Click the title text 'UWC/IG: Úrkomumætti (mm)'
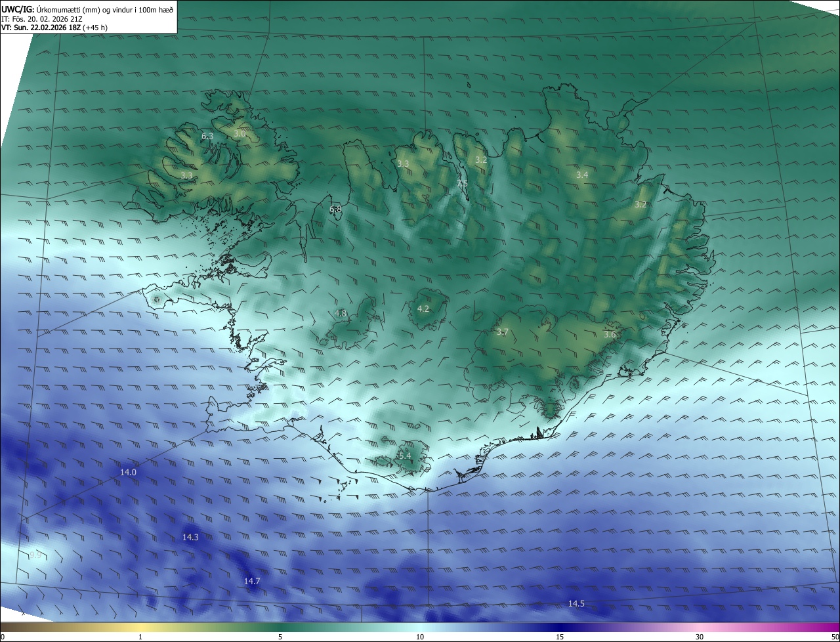 tap(51, 9)
